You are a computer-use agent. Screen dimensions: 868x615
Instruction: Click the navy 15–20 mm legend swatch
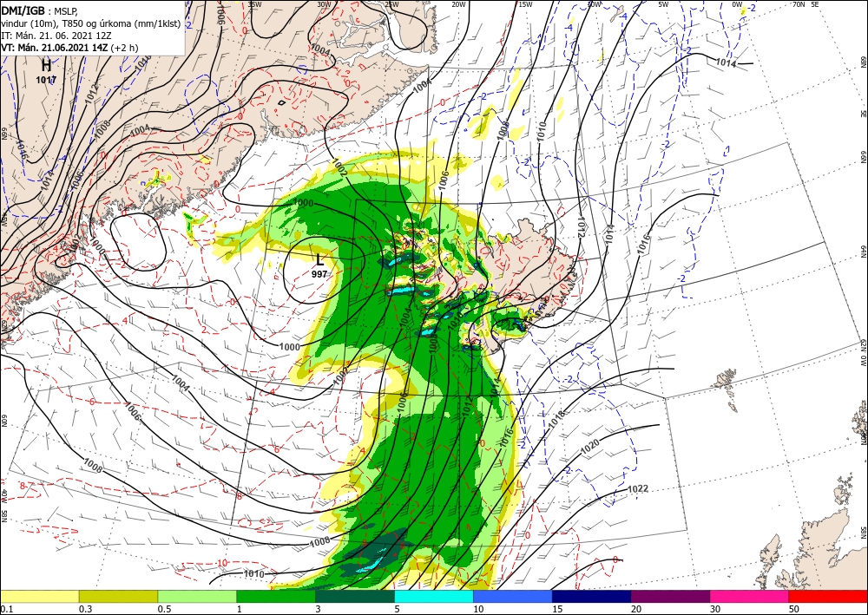click(592, 596)
